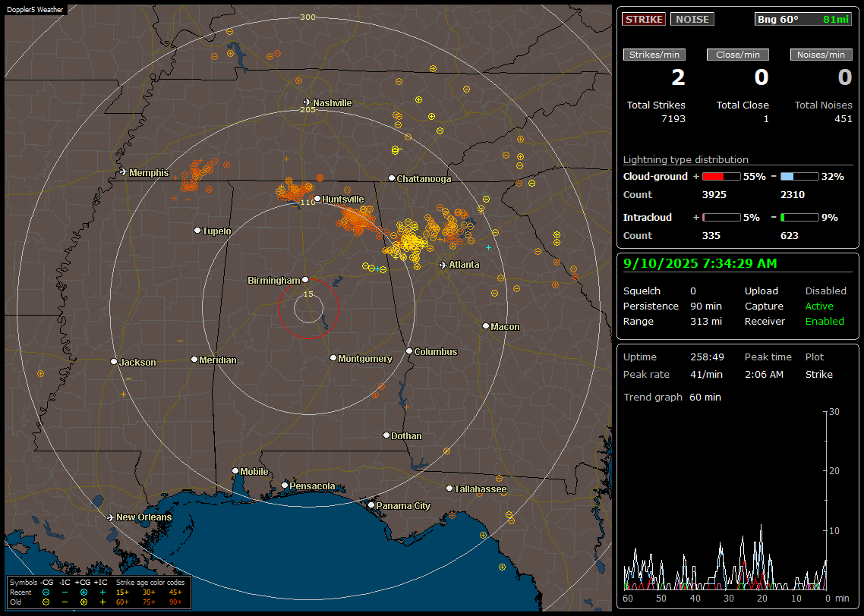Click the Range value 313 mi
This screenshot has height=616, width=864.
tap(706, 322)
